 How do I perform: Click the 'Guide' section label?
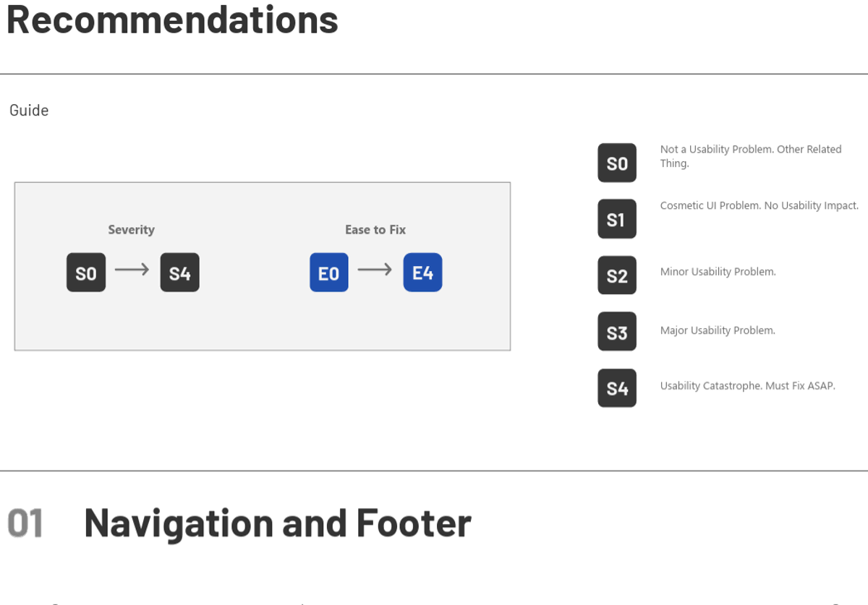coord(29,111)
